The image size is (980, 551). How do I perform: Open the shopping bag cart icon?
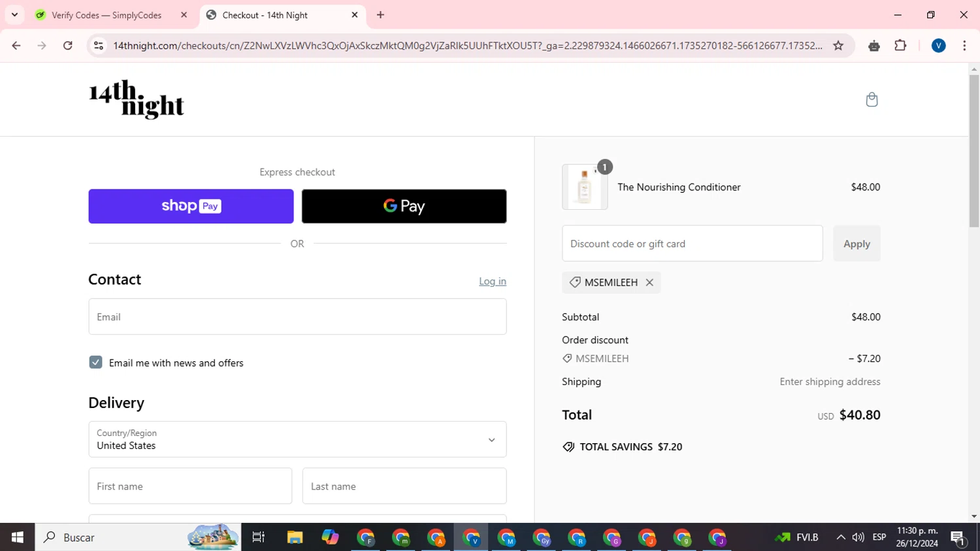[872, 99]
